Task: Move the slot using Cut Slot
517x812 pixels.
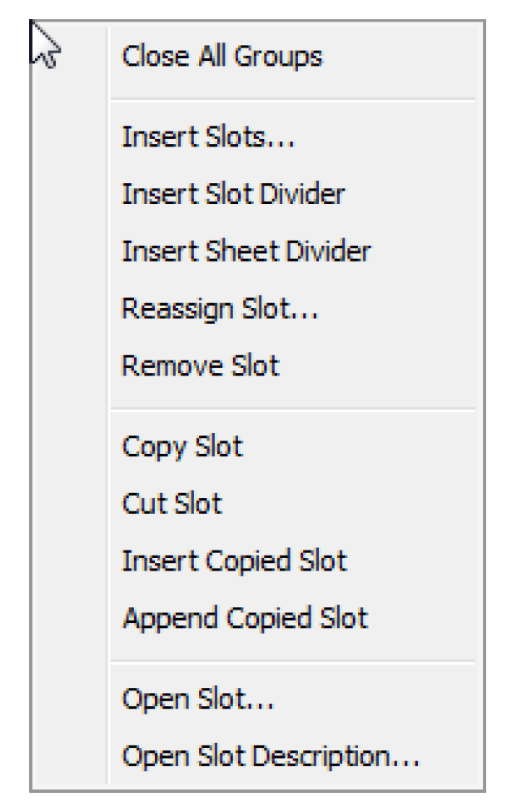Action: pos(257,504)
